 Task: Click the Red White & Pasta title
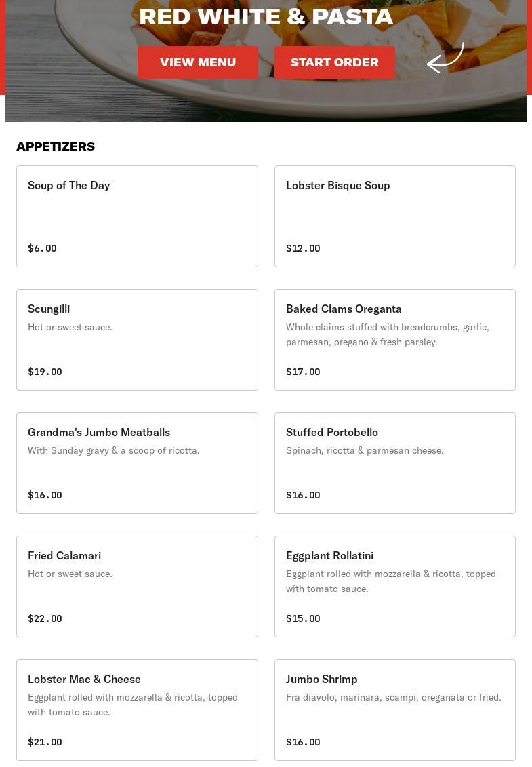coord(266,17)
